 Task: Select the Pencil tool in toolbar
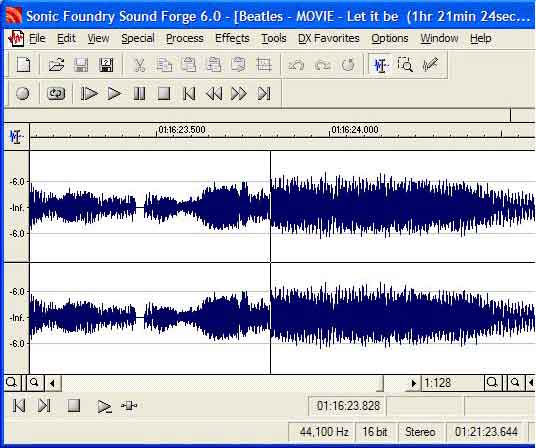pos(430,65)
